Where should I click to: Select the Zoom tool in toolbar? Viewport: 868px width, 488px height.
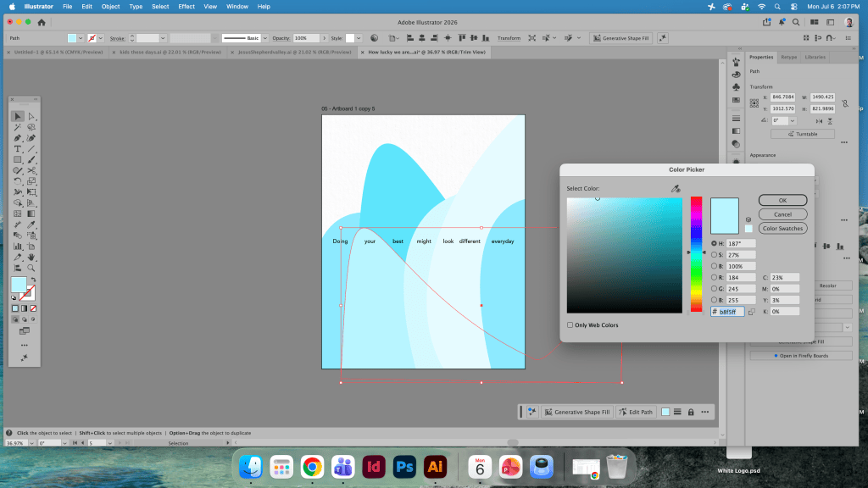coord(31,268)
